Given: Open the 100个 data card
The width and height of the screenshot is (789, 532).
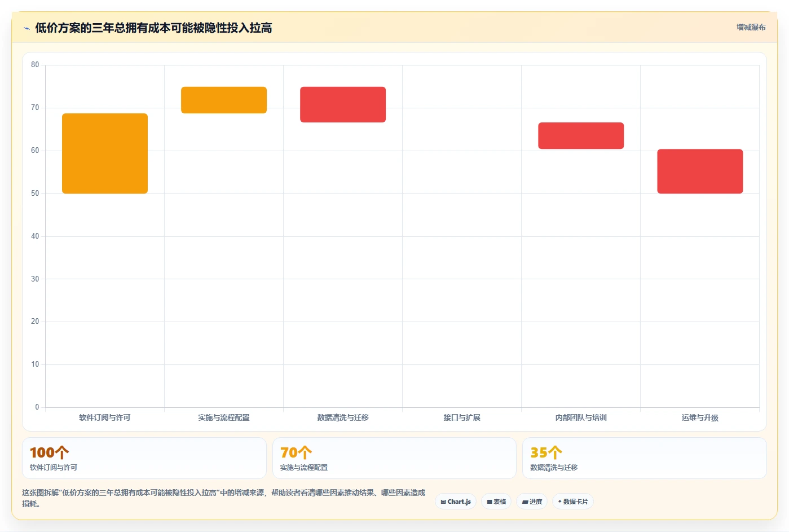Looking at the screenshot, I should click(144, 458).
